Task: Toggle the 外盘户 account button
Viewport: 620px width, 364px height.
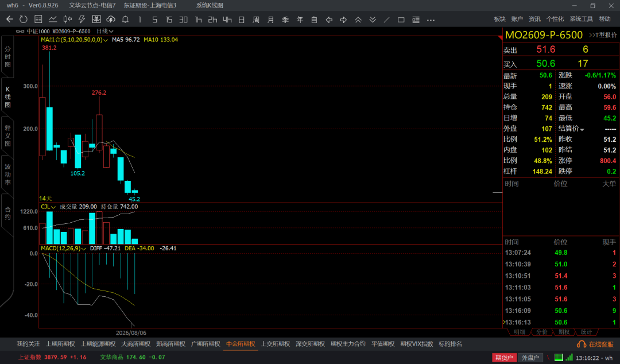Action: pyautogui.click(x=530, y=357)
